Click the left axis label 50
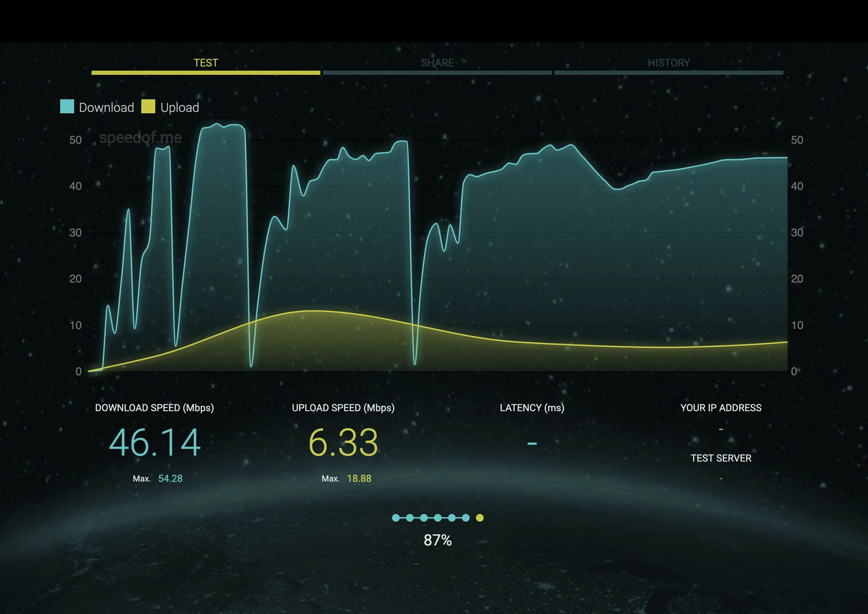Viewport: 868px width, 614px height. pyautogui.click(x=76, y=140)
